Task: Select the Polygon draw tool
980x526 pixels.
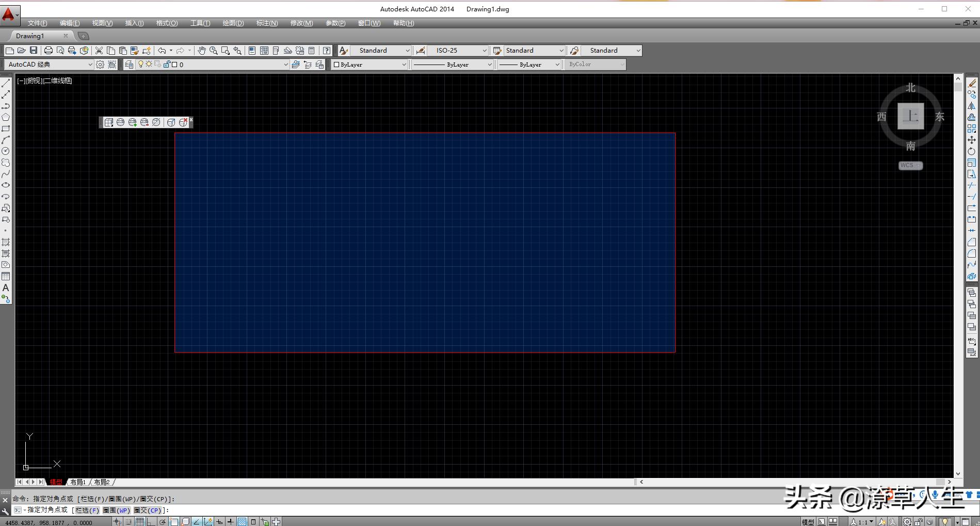Action: tap(6, 118)
